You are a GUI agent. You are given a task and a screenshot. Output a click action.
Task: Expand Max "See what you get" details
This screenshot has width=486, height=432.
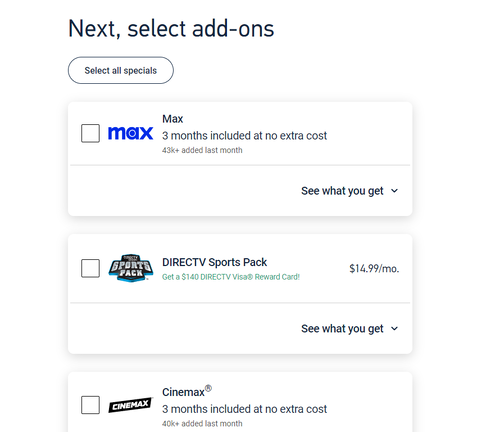(x=349, y=191)
